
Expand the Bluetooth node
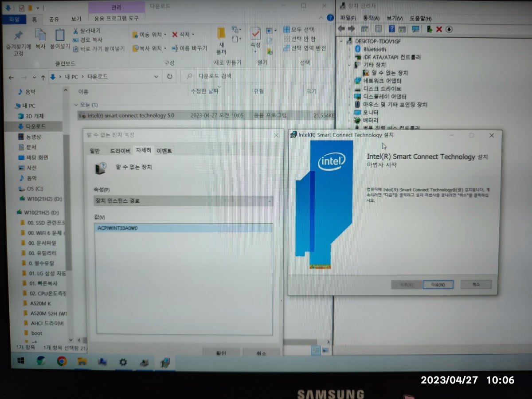(x=349, y=49)
